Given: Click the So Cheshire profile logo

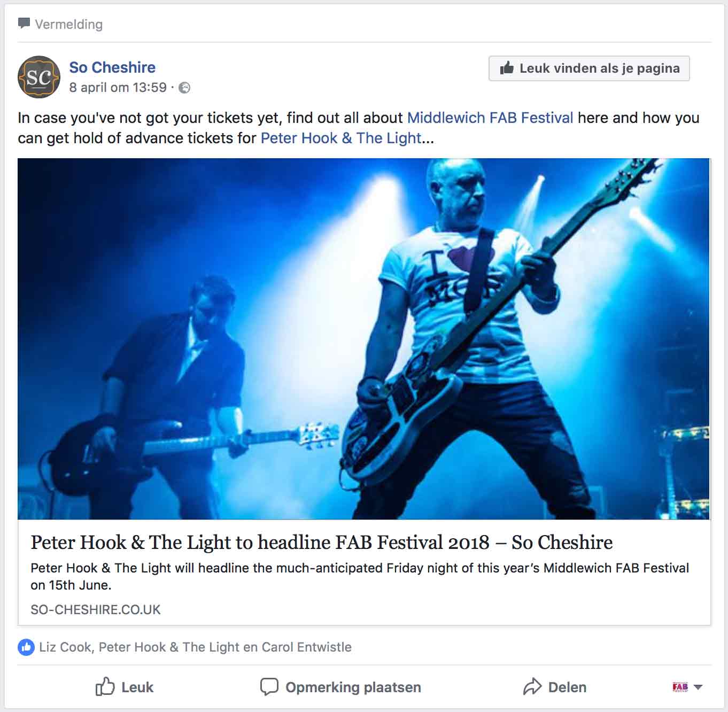Looking at the screenshot, I should point(39,77).
